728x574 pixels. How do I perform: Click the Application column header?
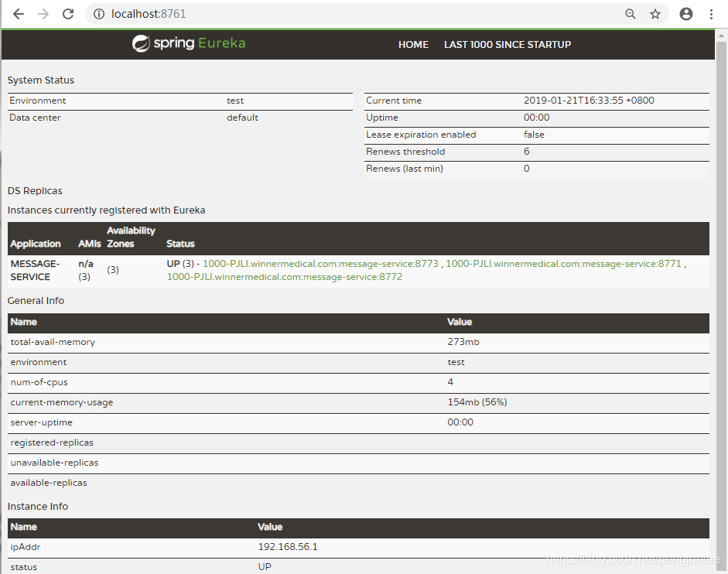point(36,244)
